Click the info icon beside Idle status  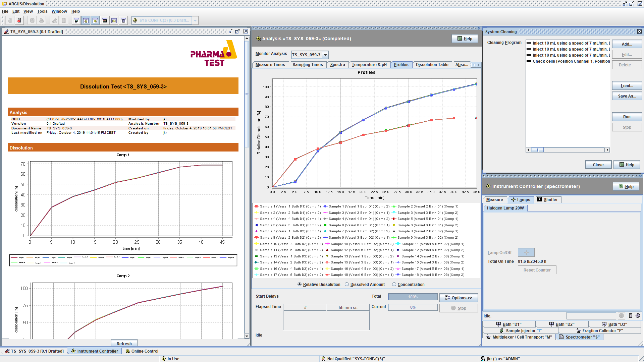click(x=638, y=316)
